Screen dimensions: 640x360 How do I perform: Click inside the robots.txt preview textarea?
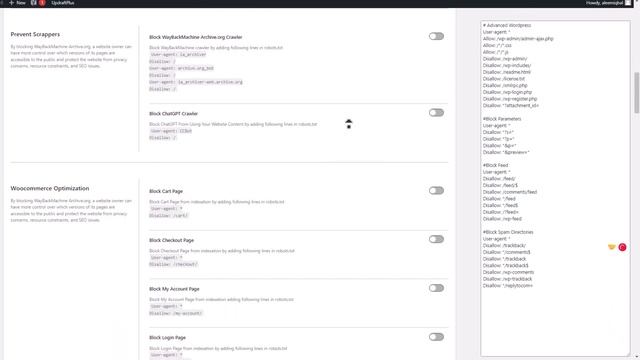[x=555, y=189]
